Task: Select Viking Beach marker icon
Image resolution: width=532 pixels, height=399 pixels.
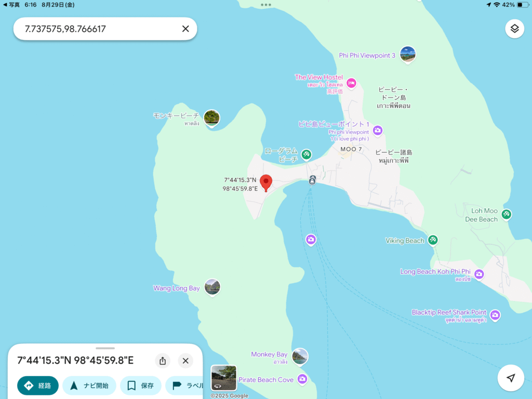Action: (433, 240)
